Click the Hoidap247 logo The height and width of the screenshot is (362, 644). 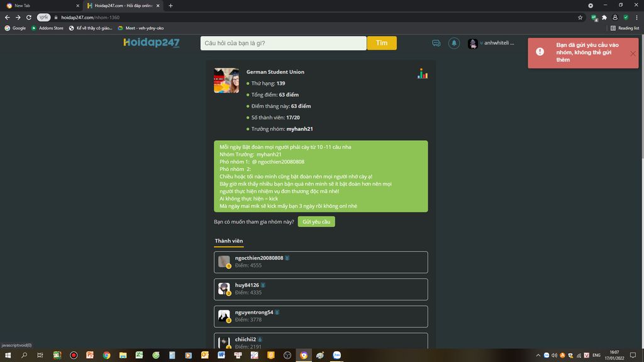(152, 43)
